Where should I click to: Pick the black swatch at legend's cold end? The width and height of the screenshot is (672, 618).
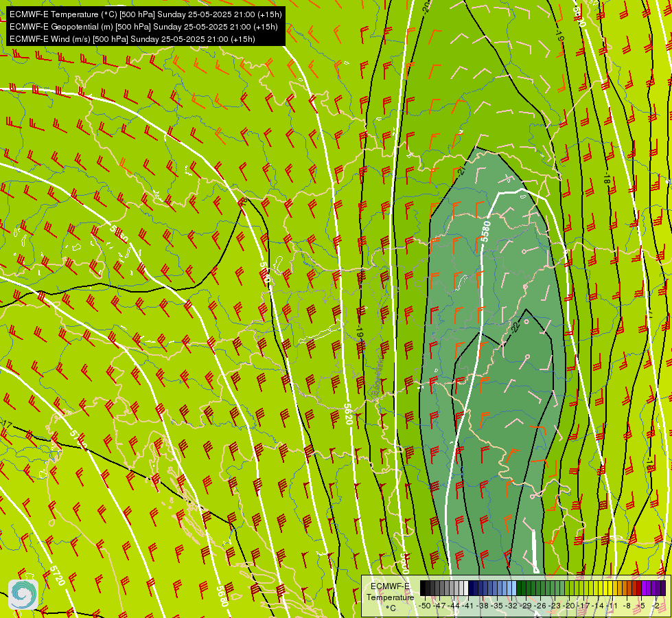tap(423, 588)
